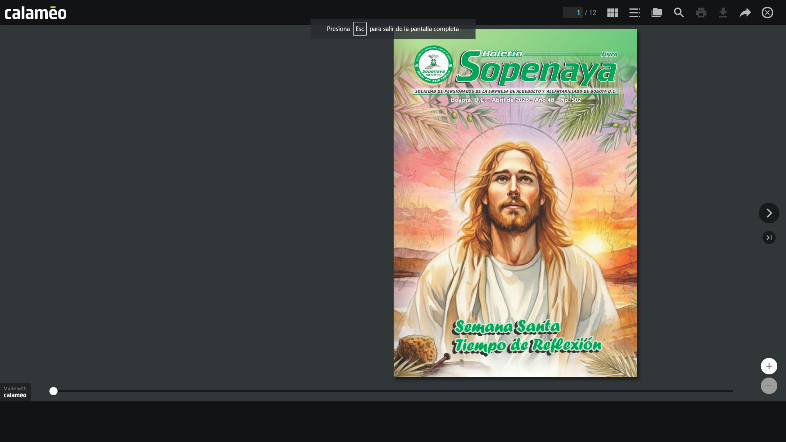Click the Calaméo logo in header

(x=35, y=13)
